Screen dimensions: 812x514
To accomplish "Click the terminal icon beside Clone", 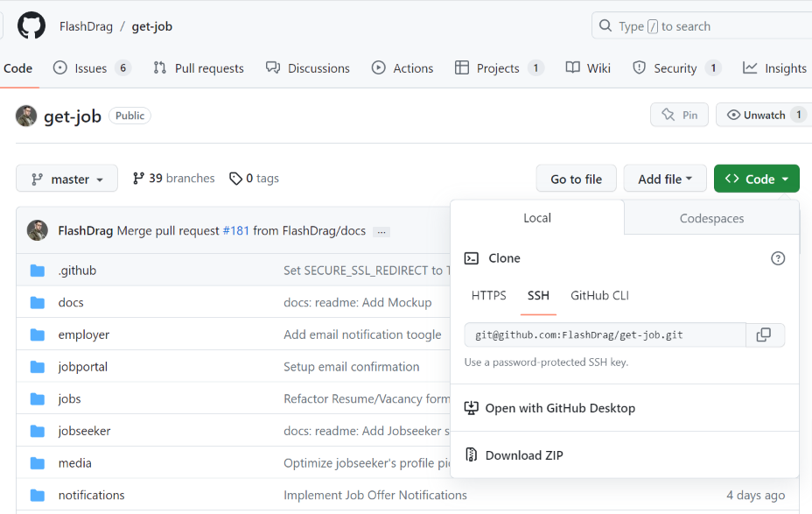I will coord(472,258).
